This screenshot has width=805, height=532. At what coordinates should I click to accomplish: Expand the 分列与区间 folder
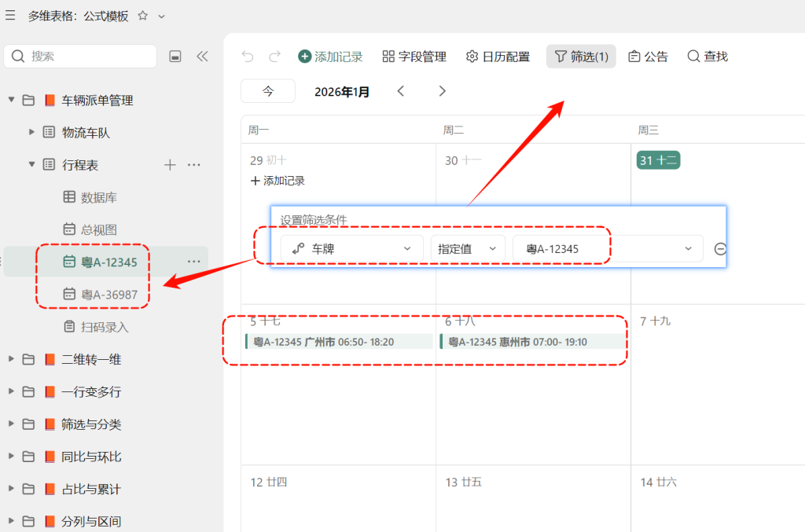point(11,521)
